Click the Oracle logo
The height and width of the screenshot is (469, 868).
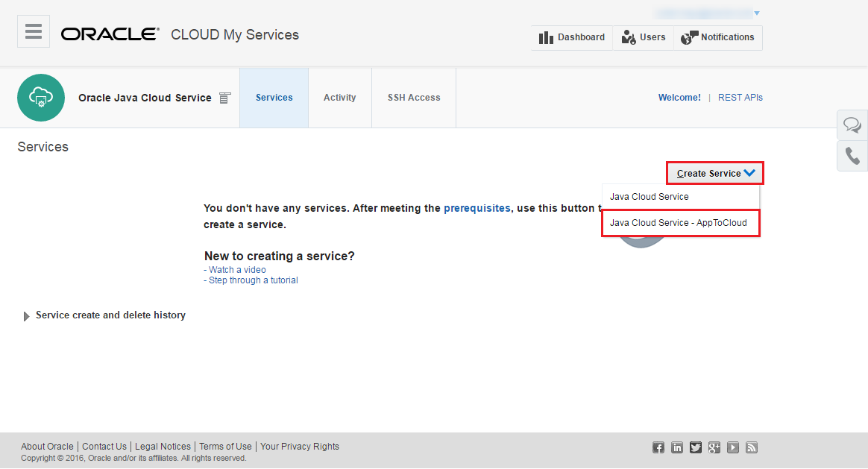pyautogui.click(x=110, y=34)
